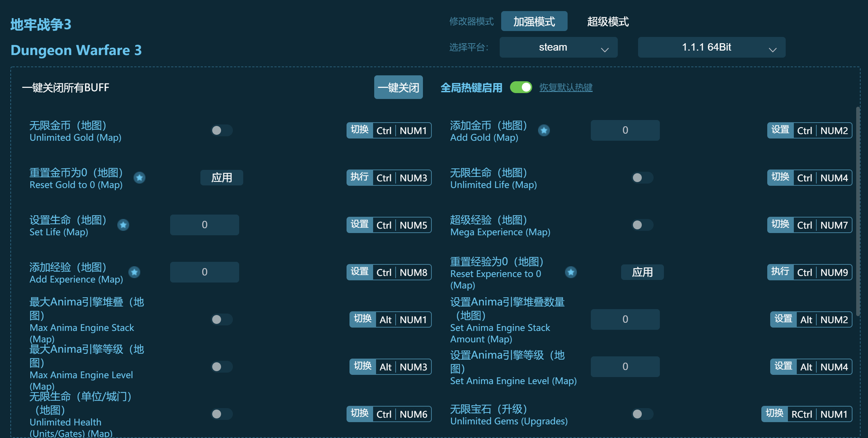
Task: Enable Max Anima Engine Level toggle
Action: (x=221, y=367)
